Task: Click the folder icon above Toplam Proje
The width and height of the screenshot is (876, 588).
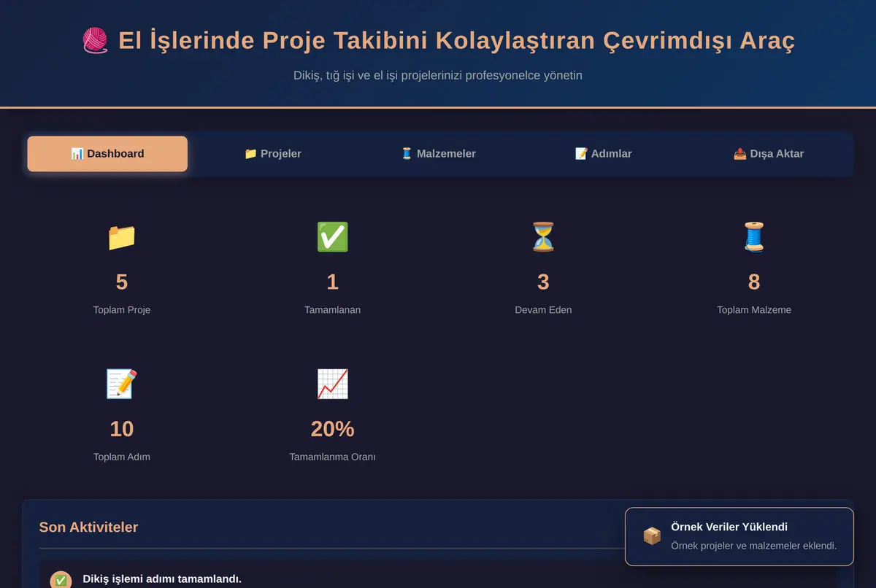Action: click(122, 237)
